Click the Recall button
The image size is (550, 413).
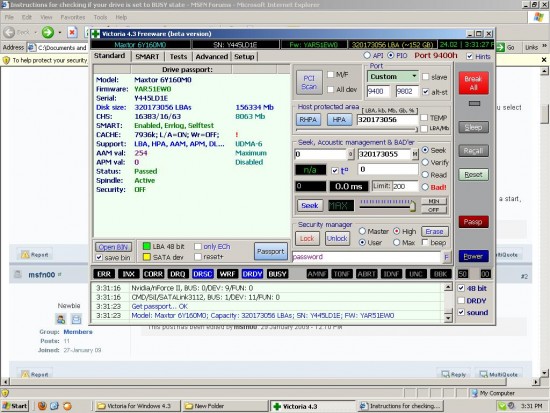pos(473,151)
